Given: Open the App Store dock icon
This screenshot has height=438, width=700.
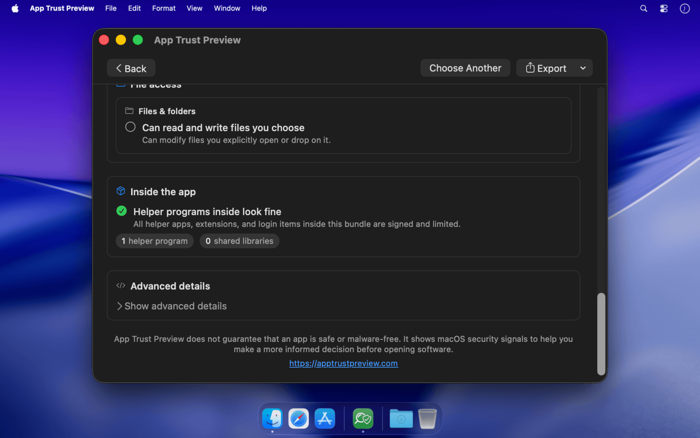Looking at the screenshot, I should click(x=325, y=418).
